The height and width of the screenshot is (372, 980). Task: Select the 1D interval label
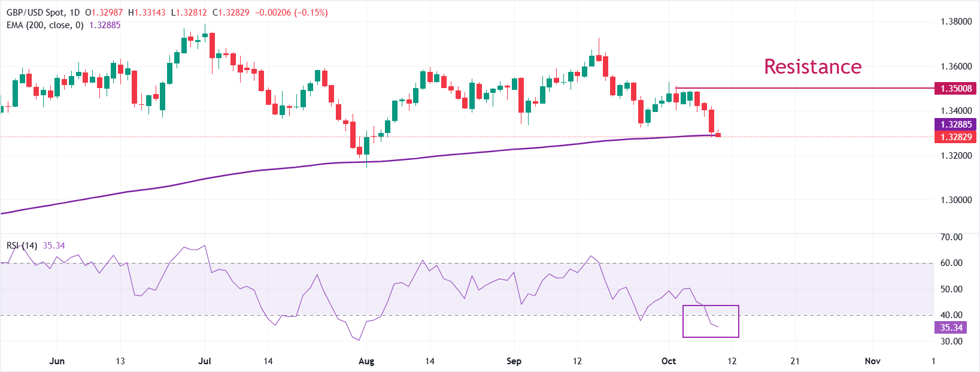tap(75, 13)
